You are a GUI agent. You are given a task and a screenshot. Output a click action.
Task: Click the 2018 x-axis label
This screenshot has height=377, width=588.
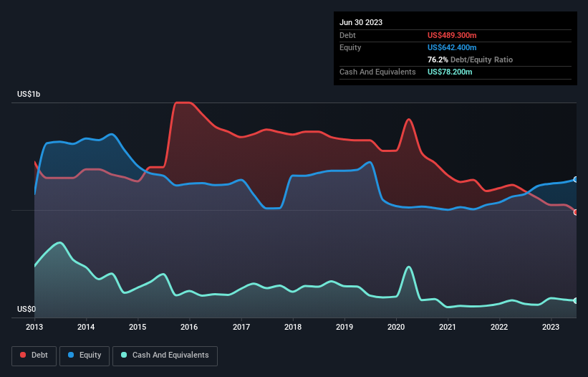293,327
